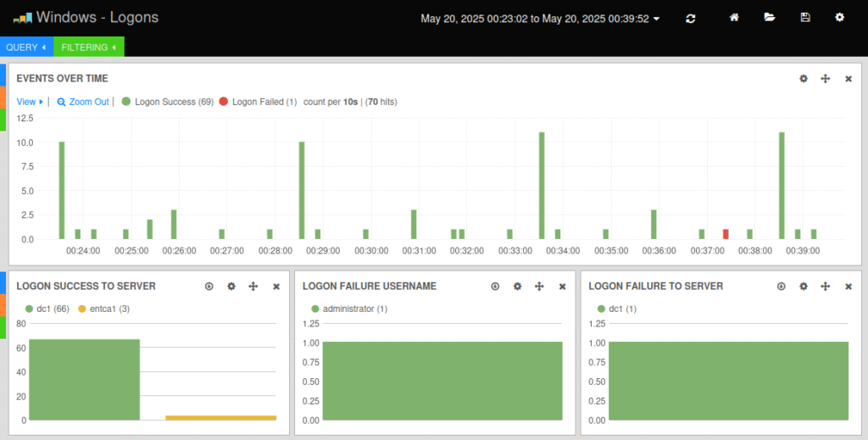This screenshot has height=440, width=868.
Task: Click Logon Failure To Server inspect icon
Action: click(781, 287)
